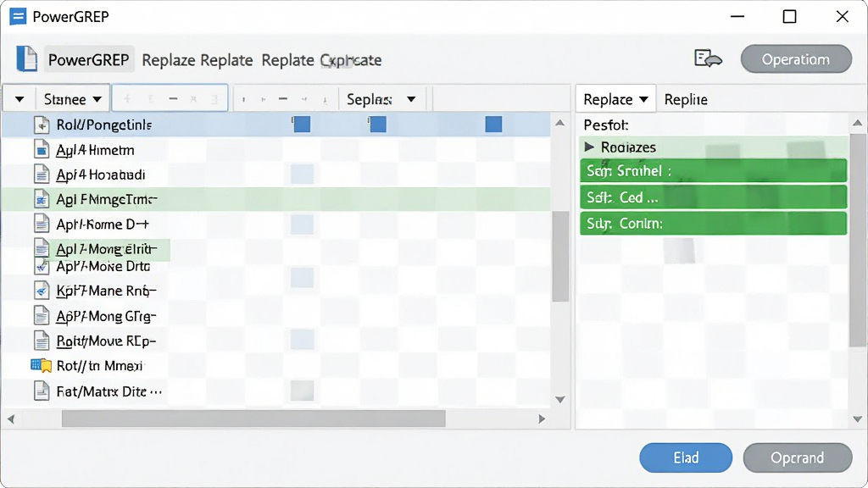The height and width of the screenshot is (488, 868).
Task: Click the file icon of Roł/Pongetinls row
Action: pyautogui.click(x=42, y=125)
